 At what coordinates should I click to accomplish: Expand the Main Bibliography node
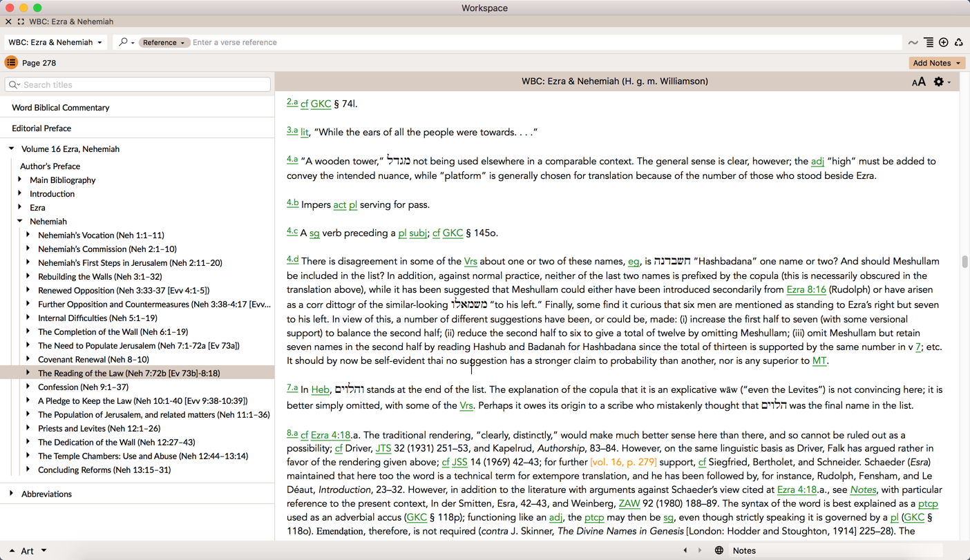(20, 180)
